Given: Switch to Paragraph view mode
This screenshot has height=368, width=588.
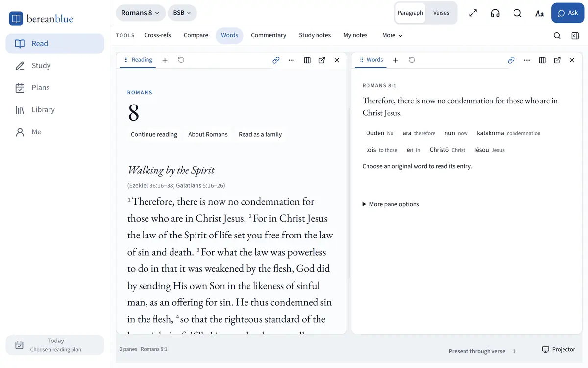Looking at the screenshot, I should coord(410,13).
